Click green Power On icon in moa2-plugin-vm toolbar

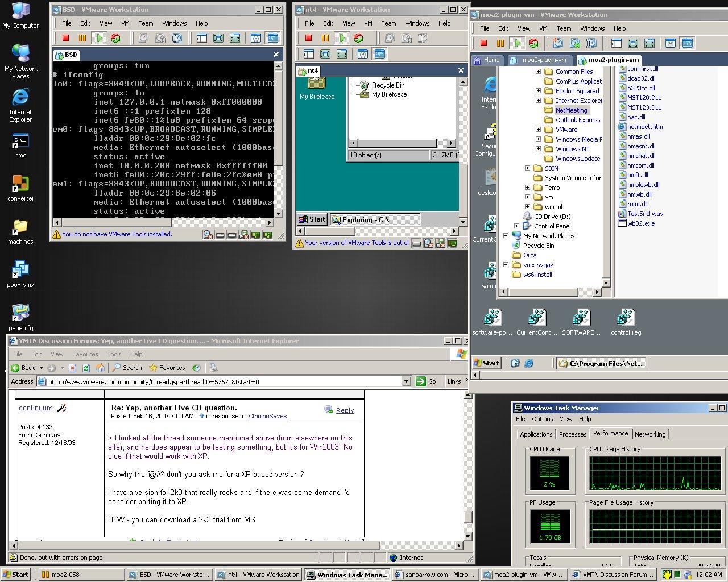point(517,43)
